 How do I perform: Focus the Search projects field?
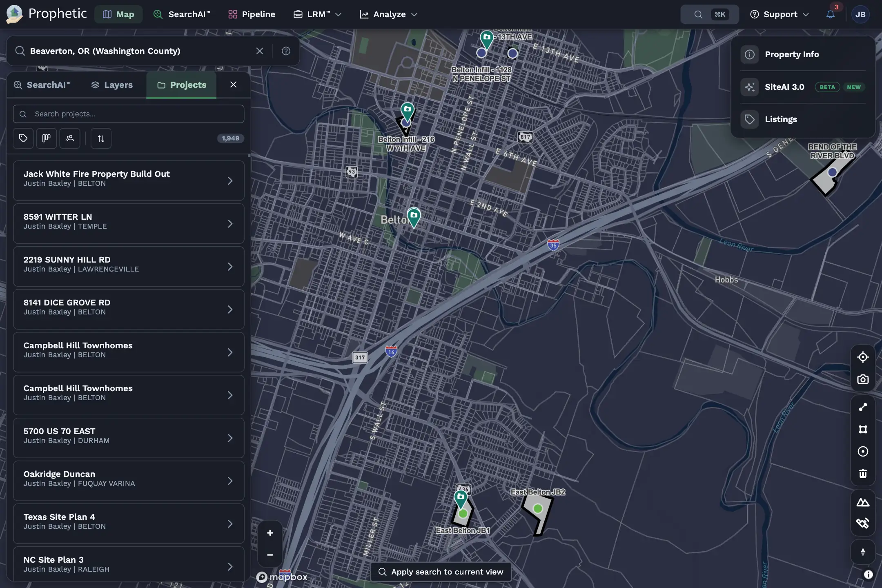(x=129, y=114)
